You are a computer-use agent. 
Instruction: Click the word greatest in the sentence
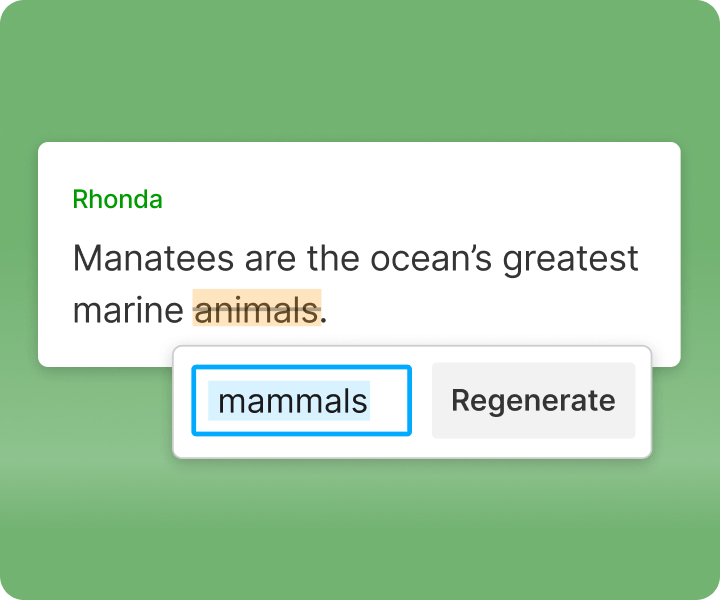click(570, 260)
